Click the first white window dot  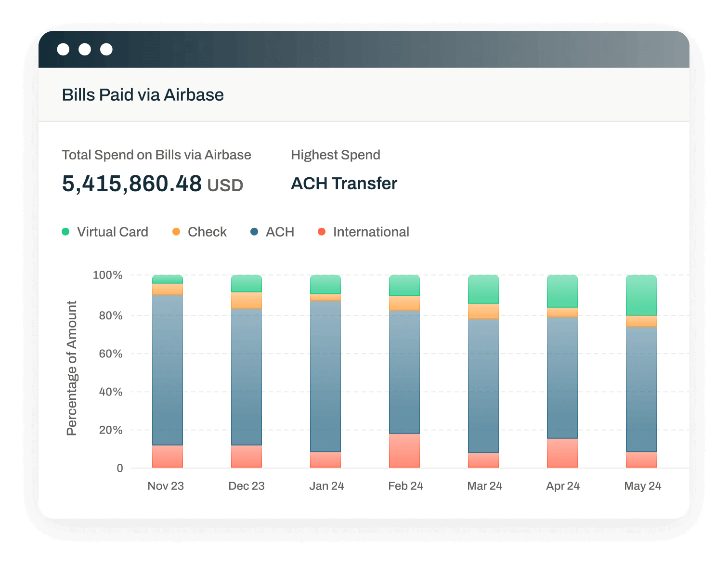[63, 49]
